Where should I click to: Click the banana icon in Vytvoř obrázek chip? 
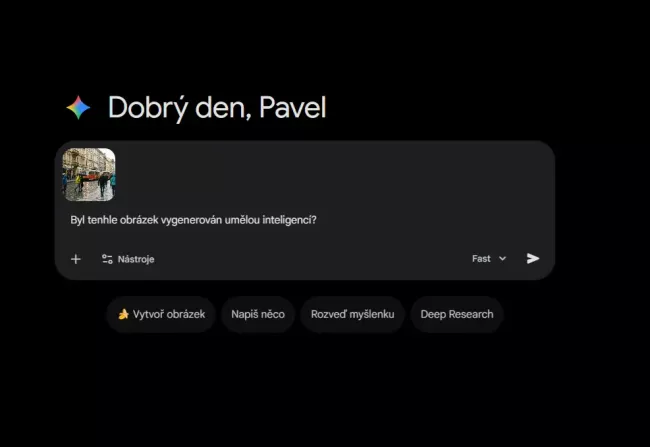coord(123,314)
